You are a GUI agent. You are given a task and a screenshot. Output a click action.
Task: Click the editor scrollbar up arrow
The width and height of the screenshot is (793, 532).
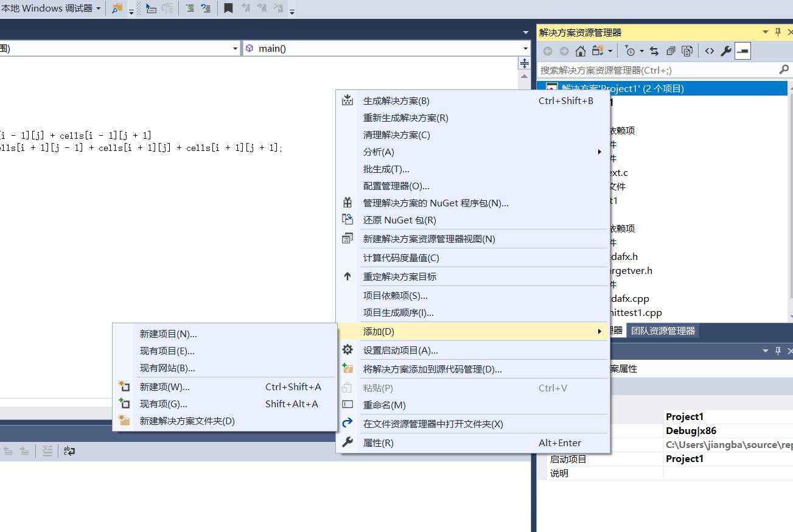(524, 77)
